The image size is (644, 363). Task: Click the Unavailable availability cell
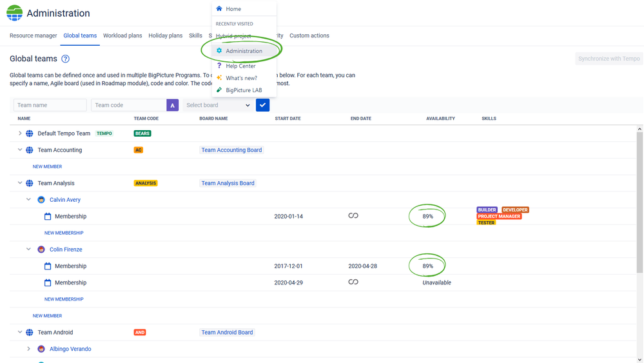(436, 282)
